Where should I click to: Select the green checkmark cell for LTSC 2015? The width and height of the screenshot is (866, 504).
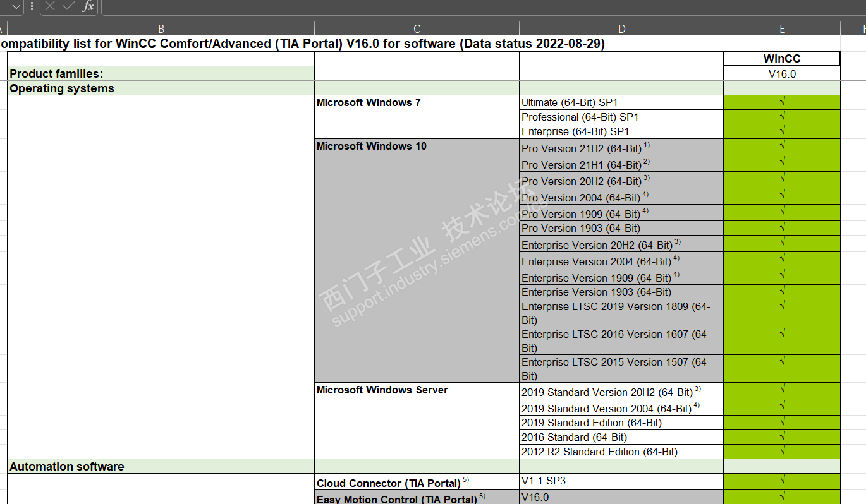click(782, 369)
